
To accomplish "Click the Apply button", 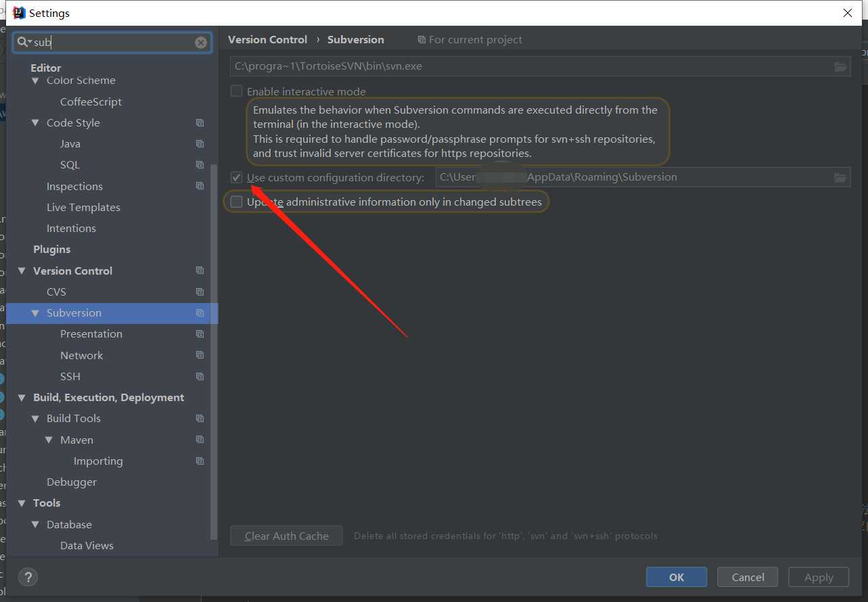I will pyautogui.click(x=819, y=577).
